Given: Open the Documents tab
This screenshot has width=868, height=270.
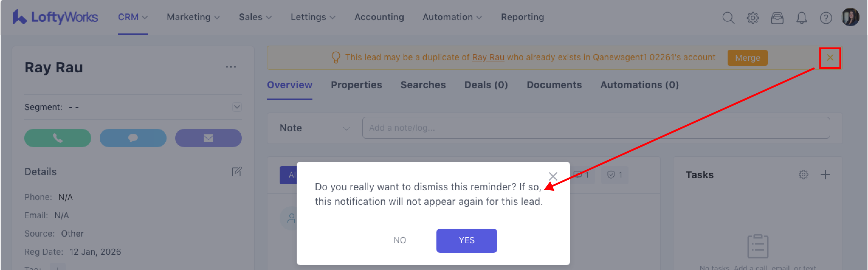Looking at the screenshot, I should click(x=554, y=85).
